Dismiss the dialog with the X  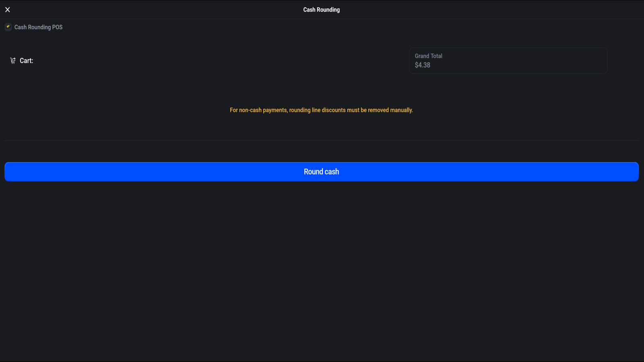pos(7,9)
